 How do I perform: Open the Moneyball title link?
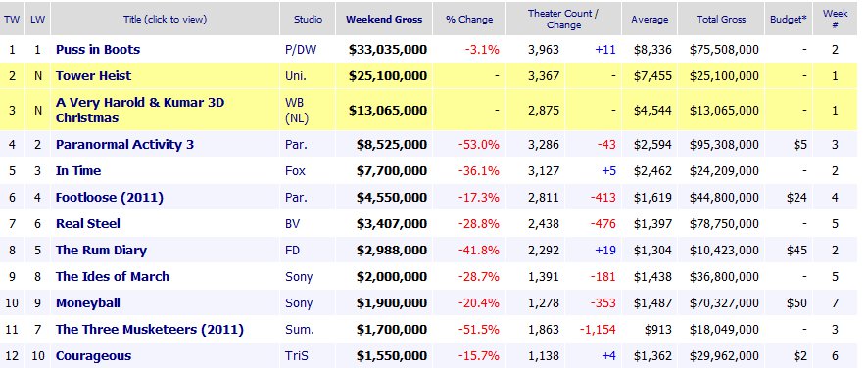click(x=88, y=303)
